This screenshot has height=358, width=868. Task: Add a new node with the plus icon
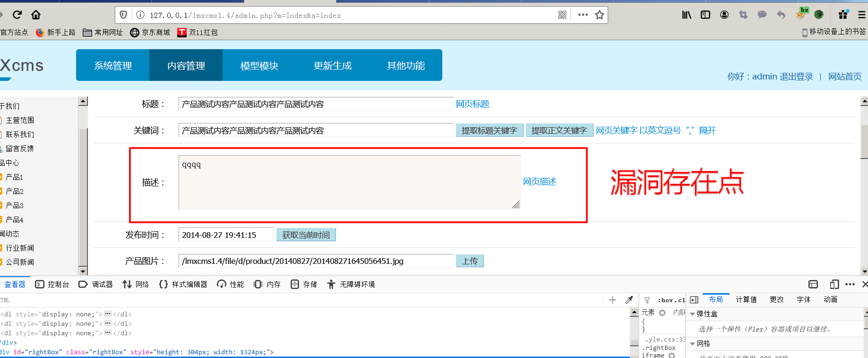click(x=612, y=300)
